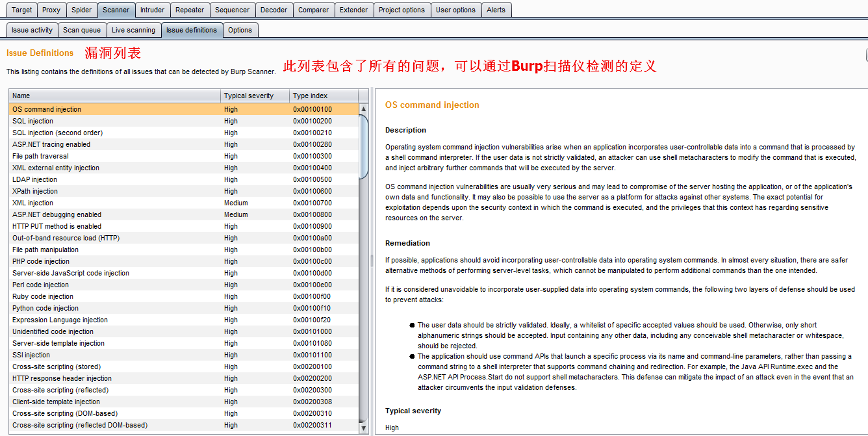Viewport: 868px width, 436px height.
Task: Switch to the Sequencer tab
Action: tap(232, 10)
